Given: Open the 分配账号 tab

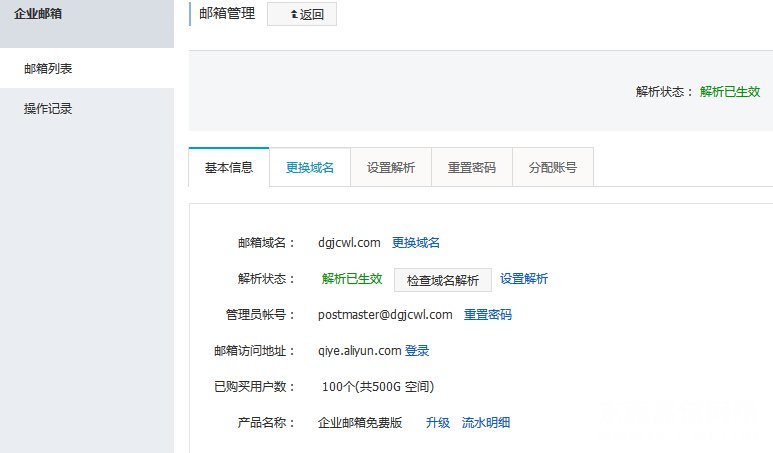Looking at the screenshot, I should coord(553,168).
